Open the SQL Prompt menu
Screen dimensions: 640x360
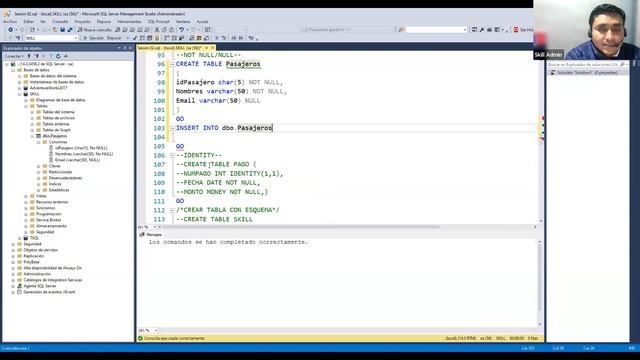158,22
